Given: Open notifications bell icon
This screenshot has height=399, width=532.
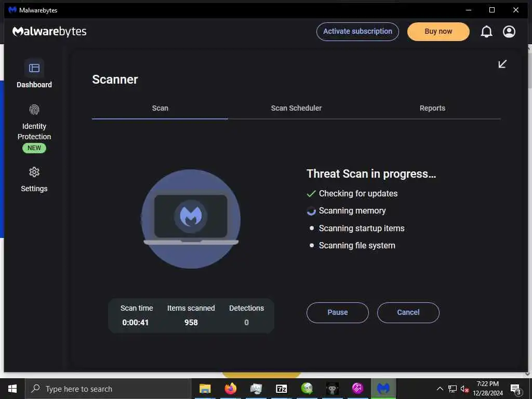Looking at the screenshot, I should (x=486, y=32).
